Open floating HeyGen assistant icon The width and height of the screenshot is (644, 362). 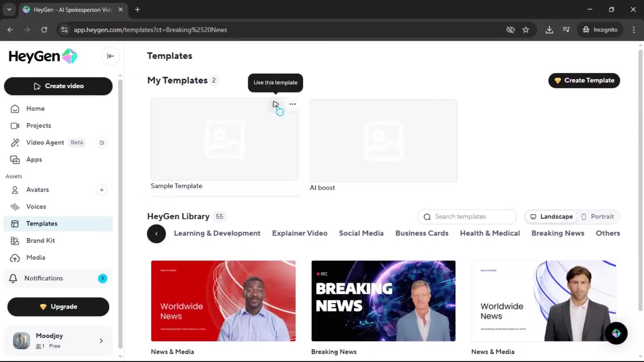616,333
